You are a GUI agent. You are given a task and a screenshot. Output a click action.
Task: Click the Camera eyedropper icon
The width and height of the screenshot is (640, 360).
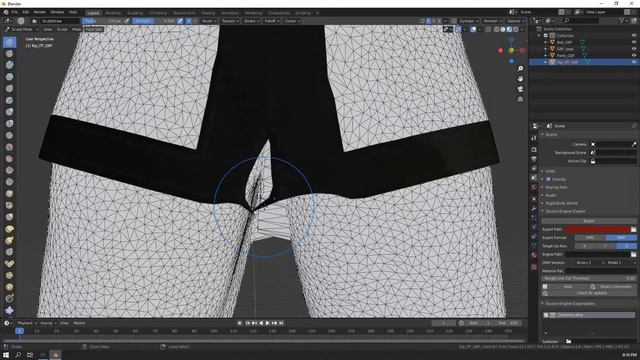(634, 144)
